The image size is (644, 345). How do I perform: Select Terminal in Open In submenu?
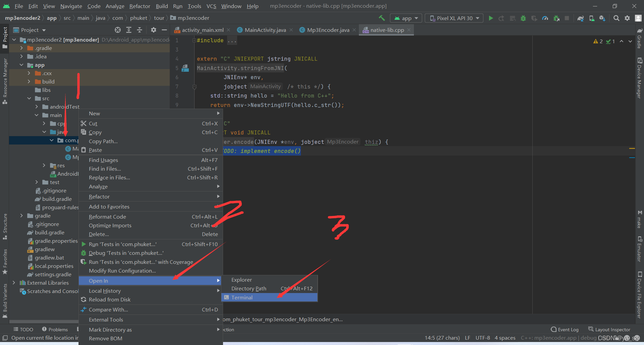point(270,297)
